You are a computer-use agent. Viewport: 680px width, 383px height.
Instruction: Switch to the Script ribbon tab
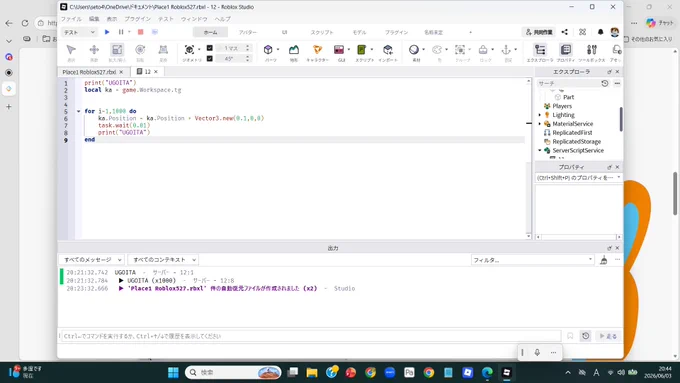pyautogui.click(x=322, y=33)
